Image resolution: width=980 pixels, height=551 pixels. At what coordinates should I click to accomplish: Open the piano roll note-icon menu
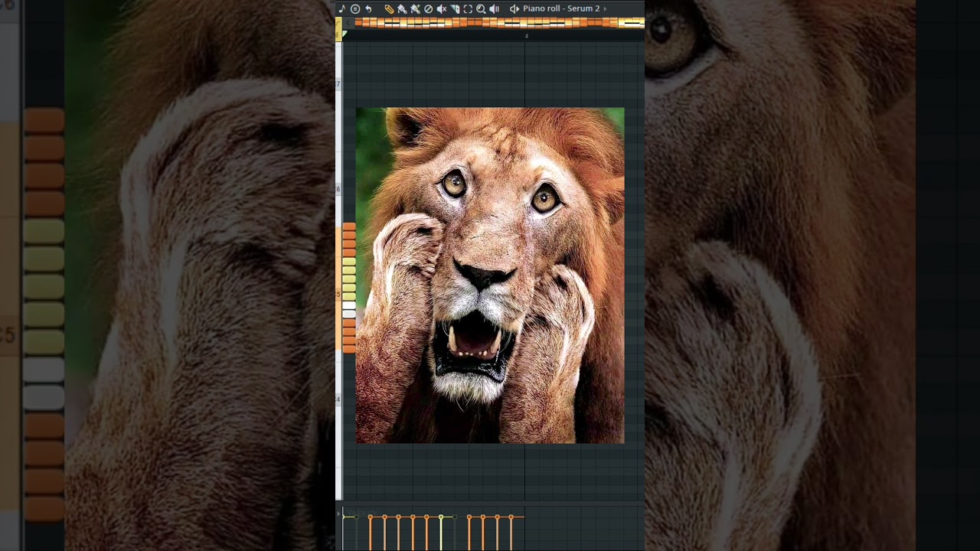(x=342, y=9)
